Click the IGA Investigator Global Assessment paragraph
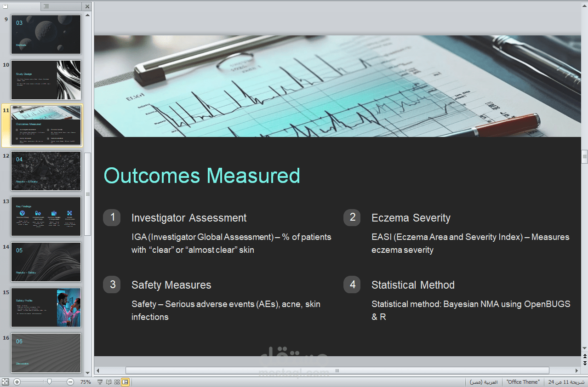 (x=231, y=244)
